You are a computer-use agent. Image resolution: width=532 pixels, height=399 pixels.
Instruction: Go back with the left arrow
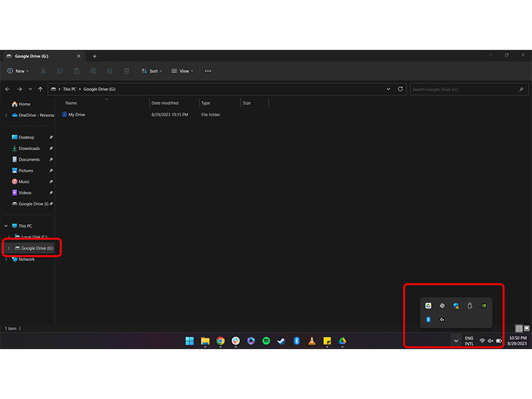point(7,89)
